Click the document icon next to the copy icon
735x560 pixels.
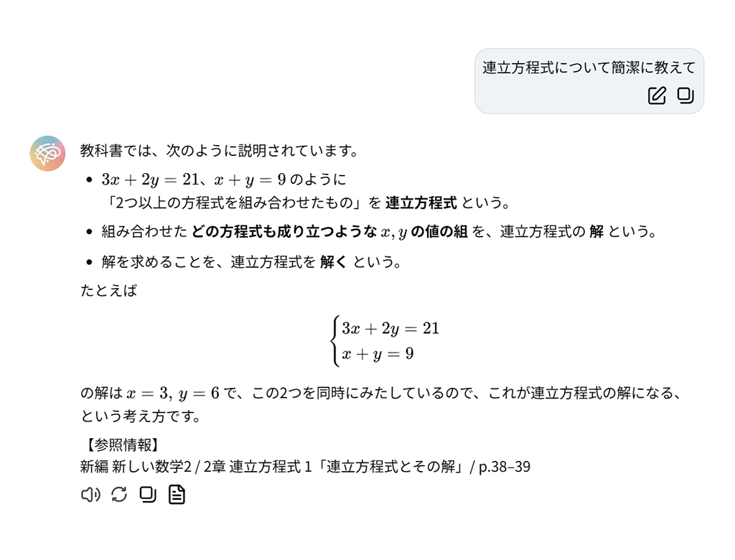tap(175, 495)
